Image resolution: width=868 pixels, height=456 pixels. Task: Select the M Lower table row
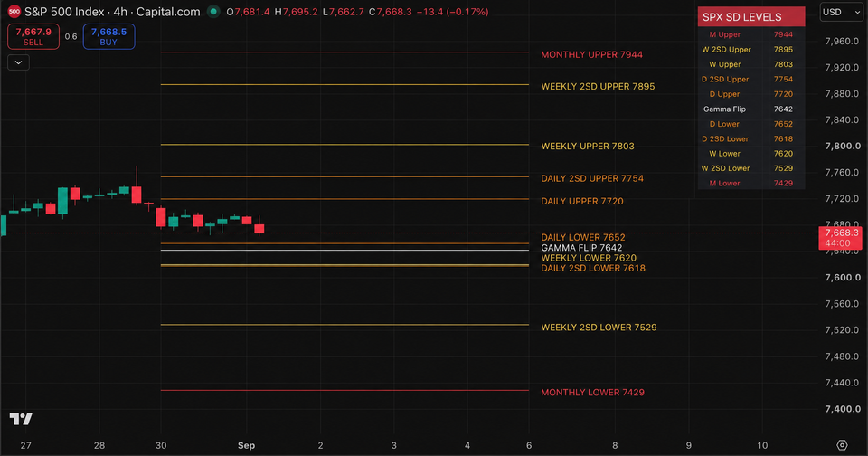pyautogui.click(x=751, y=184)
